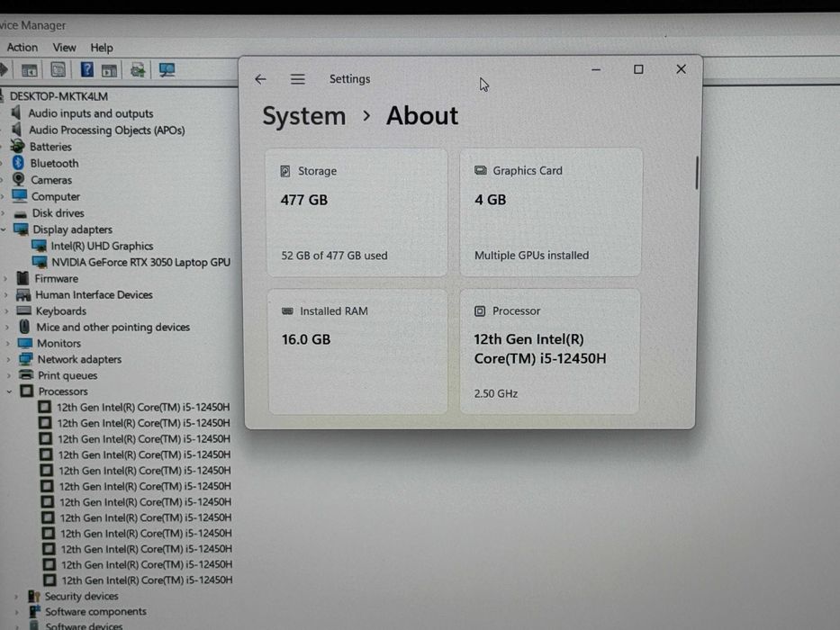
Task: Expand the Human Interface Devices node
Action: click(6, 294)
